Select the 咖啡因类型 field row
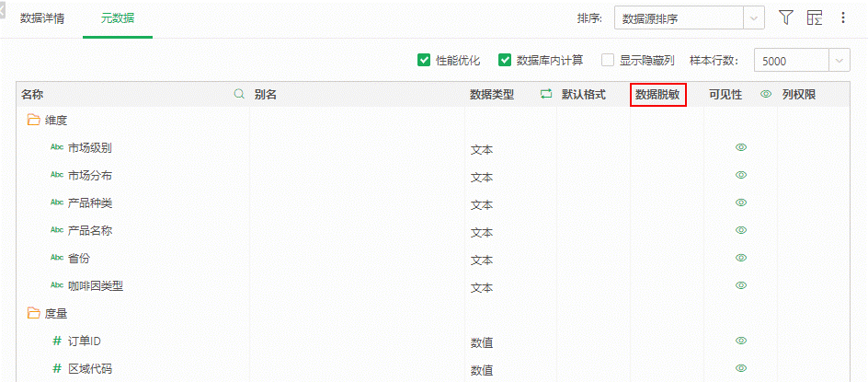868x382 pixels. tap(433, 285)
